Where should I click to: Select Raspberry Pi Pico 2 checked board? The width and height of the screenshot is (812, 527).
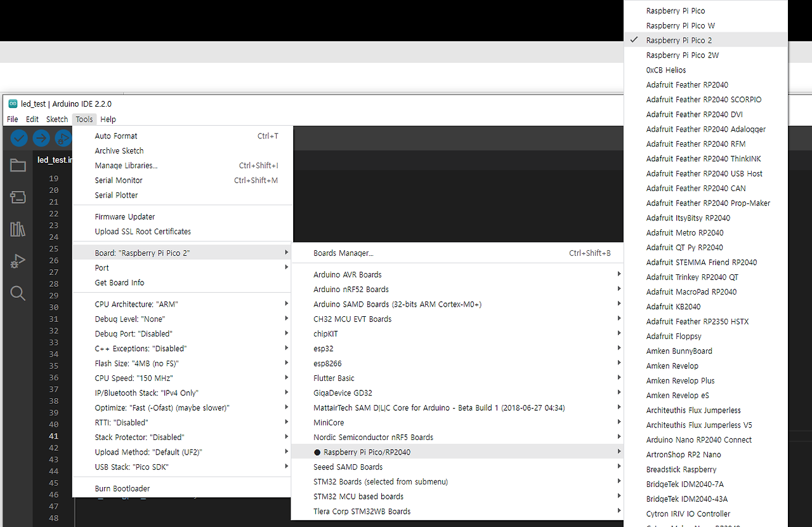[705, 40]
